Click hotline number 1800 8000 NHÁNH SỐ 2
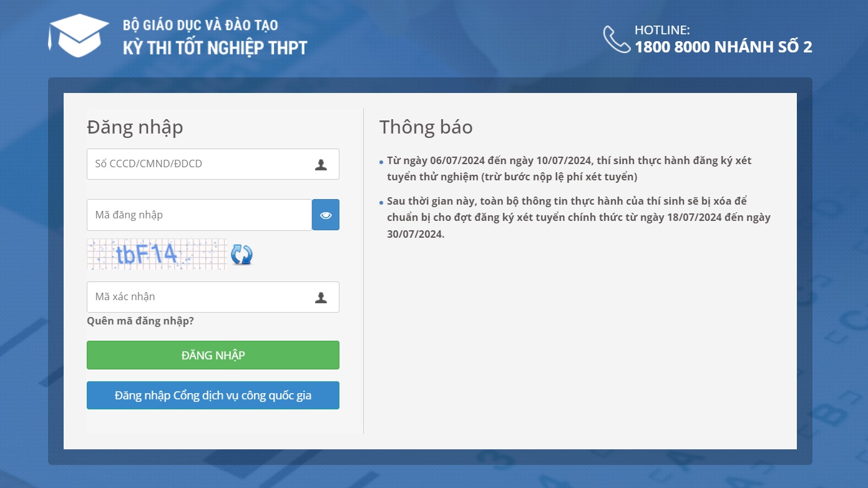The image size is (868, 488). (723, 47)
